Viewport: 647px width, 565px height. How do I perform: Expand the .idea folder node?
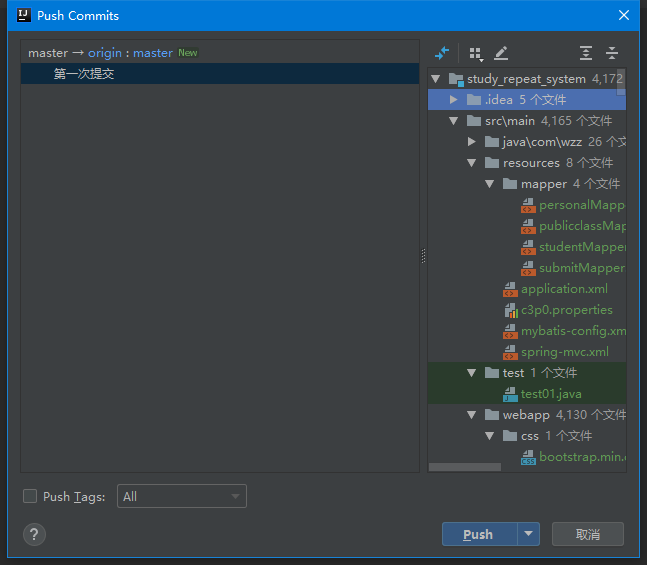(453, 99)
